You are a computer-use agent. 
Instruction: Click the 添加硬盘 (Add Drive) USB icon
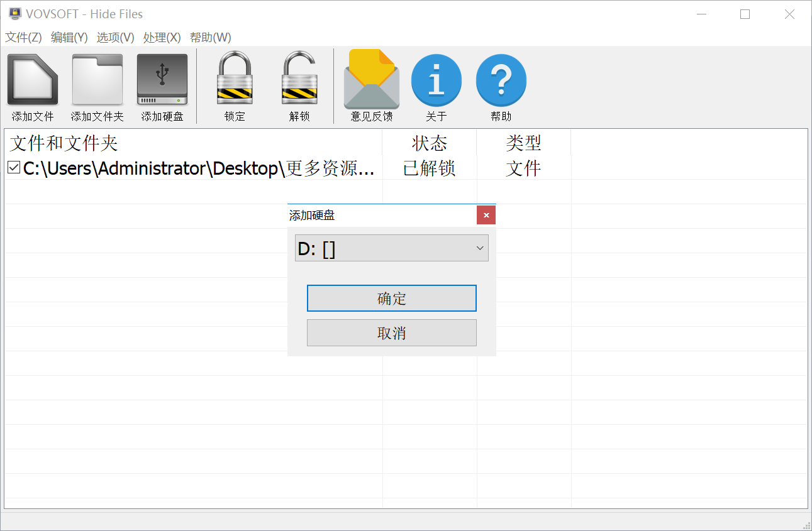[x=162, y=79]
